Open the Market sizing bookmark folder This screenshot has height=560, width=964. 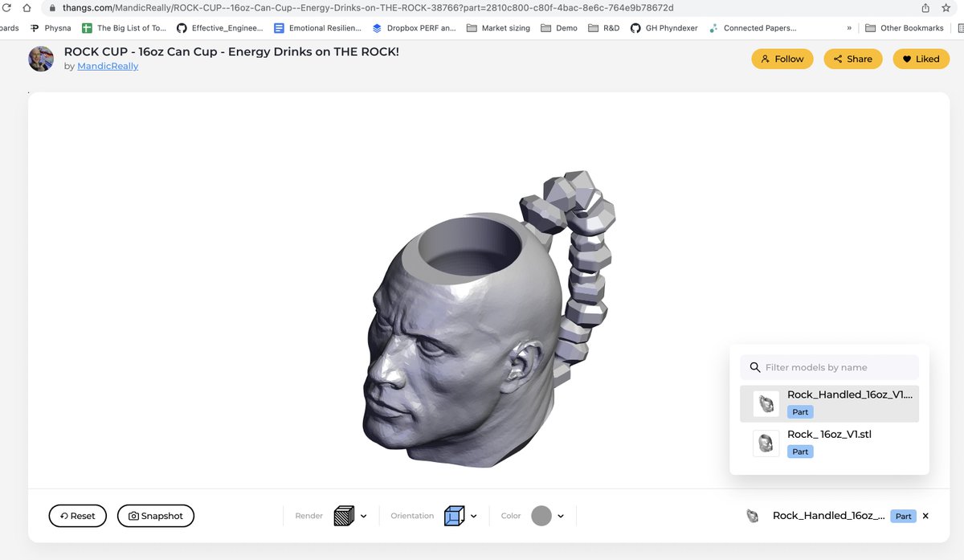pyautogui.click(x=498, y=28)
